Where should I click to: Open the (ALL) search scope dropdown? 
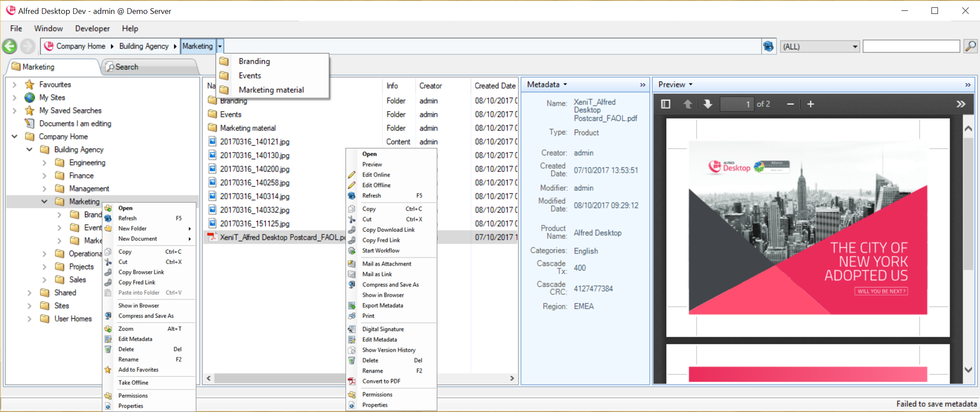pyautogui.click(x=855, y=47)
